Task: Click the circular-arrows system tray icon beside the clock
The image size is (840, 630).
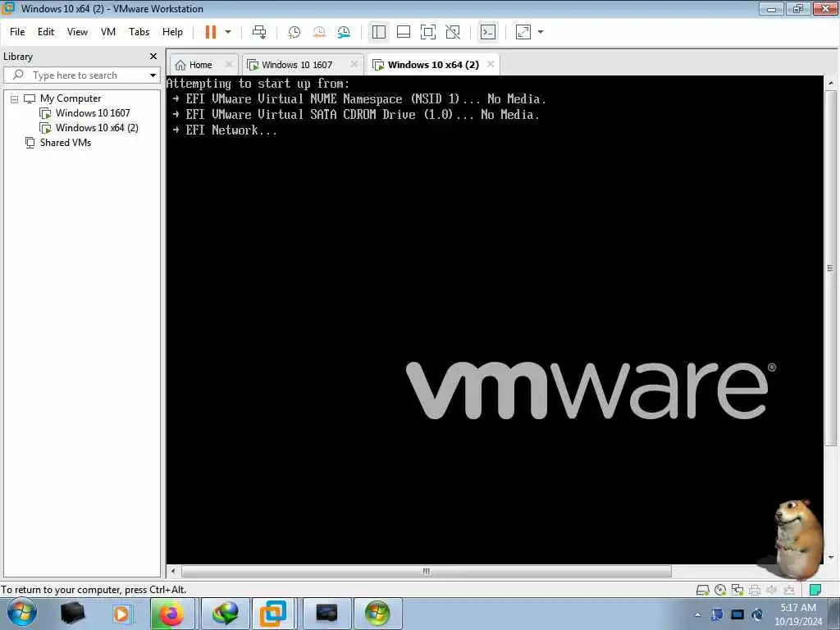Action: (x=757, y=614)
